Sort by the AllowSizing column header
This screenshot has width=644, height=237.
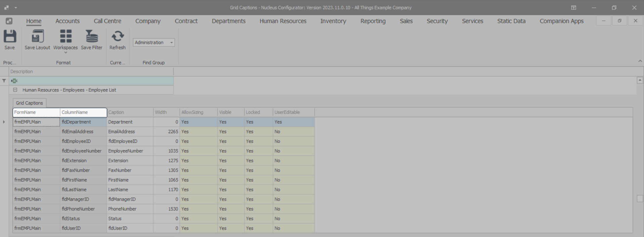point(199,112)
